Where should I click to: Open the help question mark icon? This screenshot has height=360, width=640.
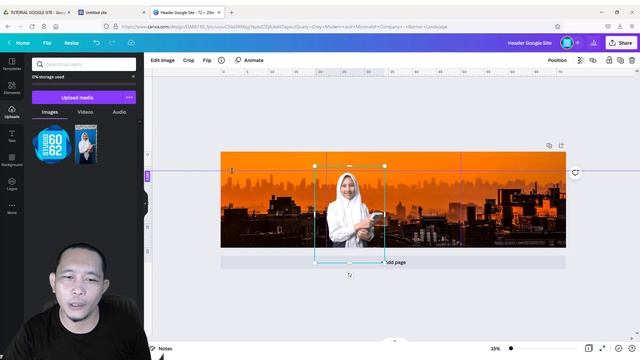point(632,348)
